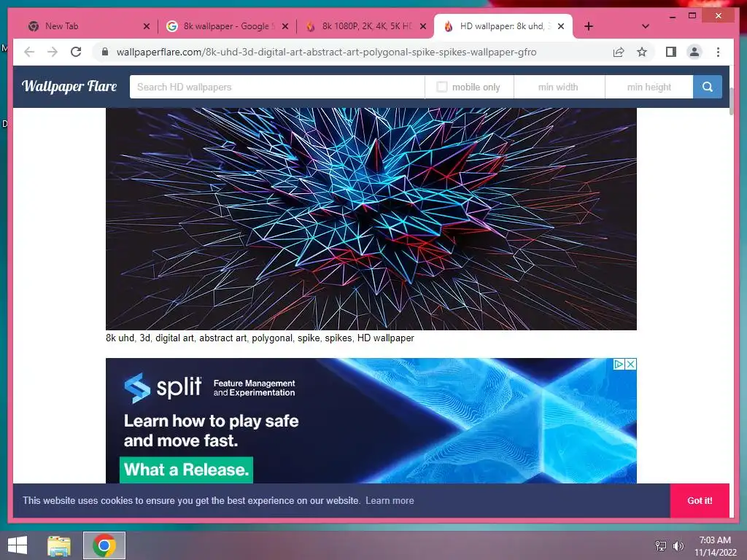View site security lock info
The height and width of the screenshot is (560, 747).
coord(105,52)
